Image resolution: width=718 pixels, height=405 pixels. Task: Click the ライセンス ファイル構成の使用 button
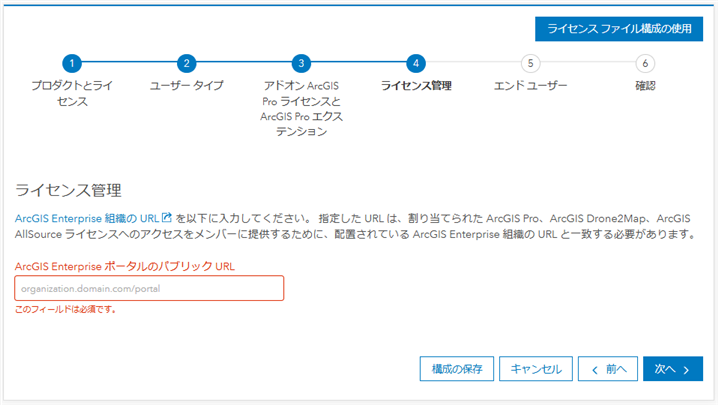[619, 29]
